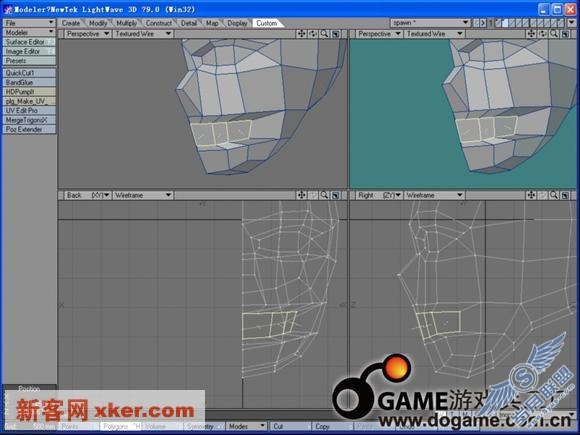580x435 pixels.
Task: Click the next layer bank arrow
Action: (x=482, y=23)
